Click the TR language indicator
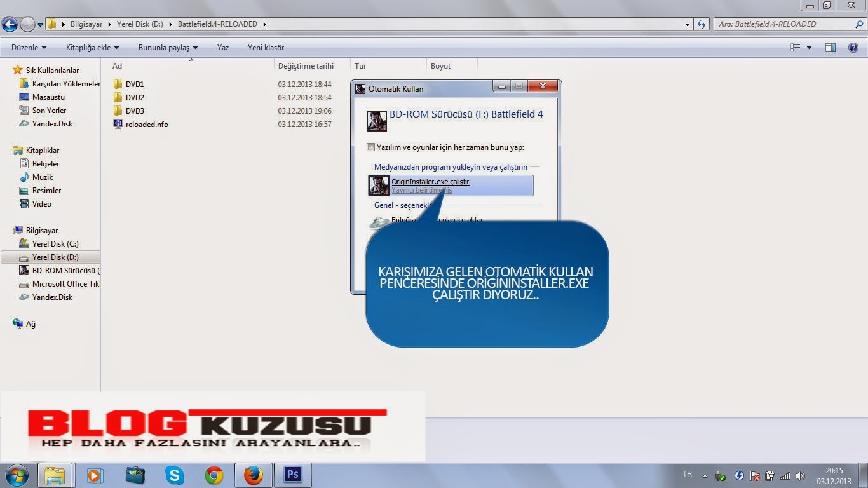 click(x=687, y=474)
